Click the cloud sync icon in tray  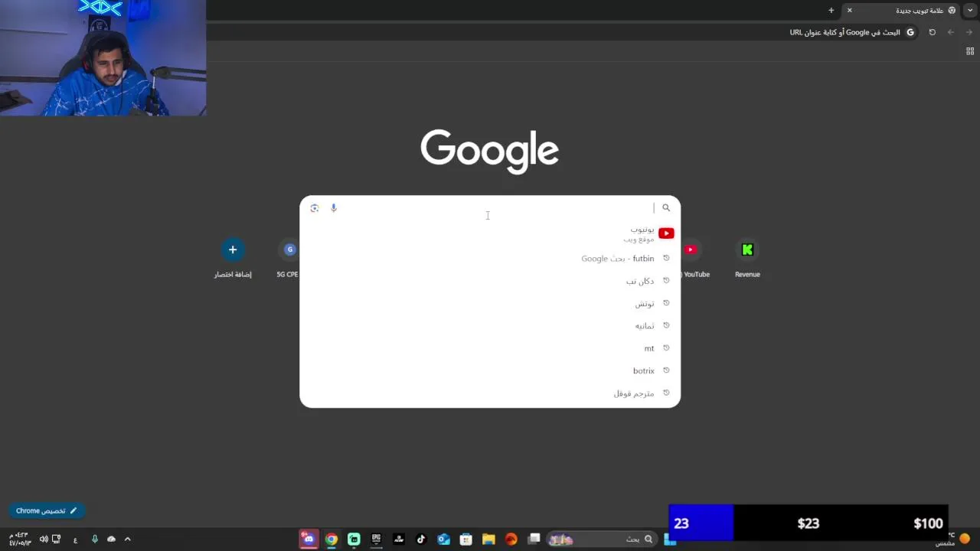[x=111, y=539]
